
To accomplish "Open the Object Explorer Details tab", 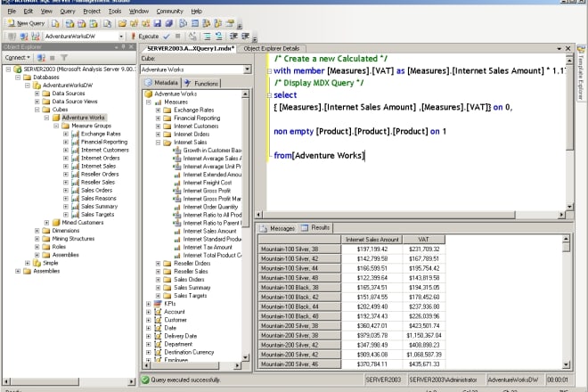I will click(272, 48).
